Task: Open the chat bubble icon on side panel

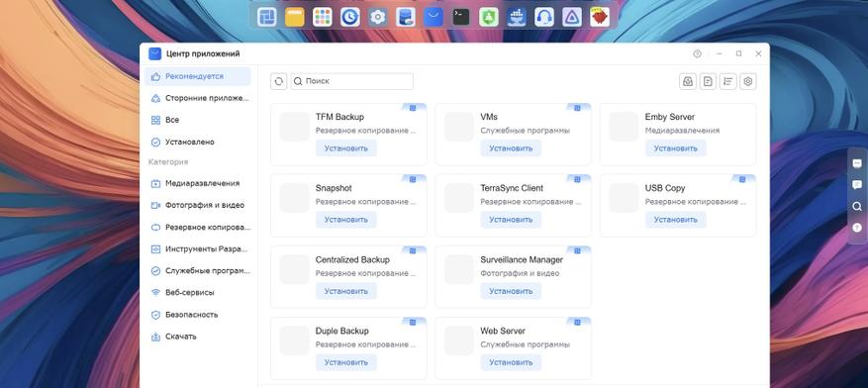Action: [x=857, y=185]
